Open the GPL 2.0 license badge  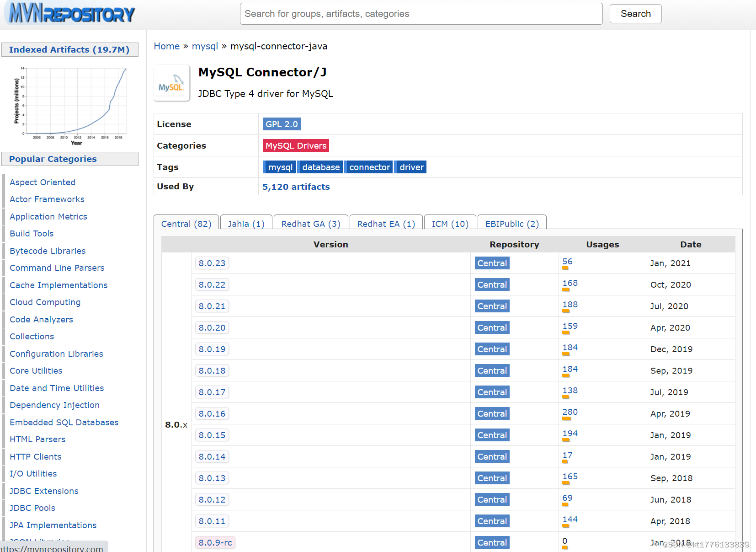coord(282,124)
